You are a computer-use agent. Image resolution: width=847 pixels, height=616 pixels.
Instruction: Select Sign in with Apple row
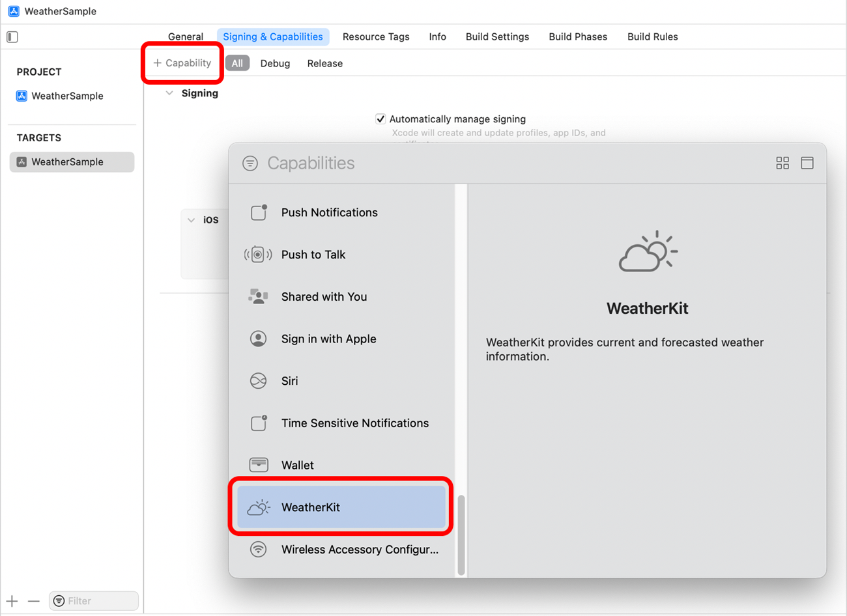coord(342,339)
